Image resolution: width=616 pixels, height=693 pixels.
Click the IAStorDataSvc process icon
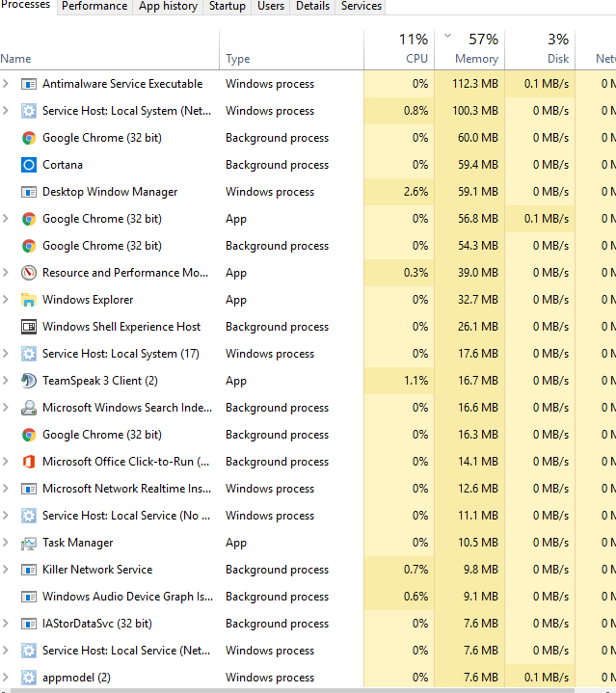coord(29,624)
